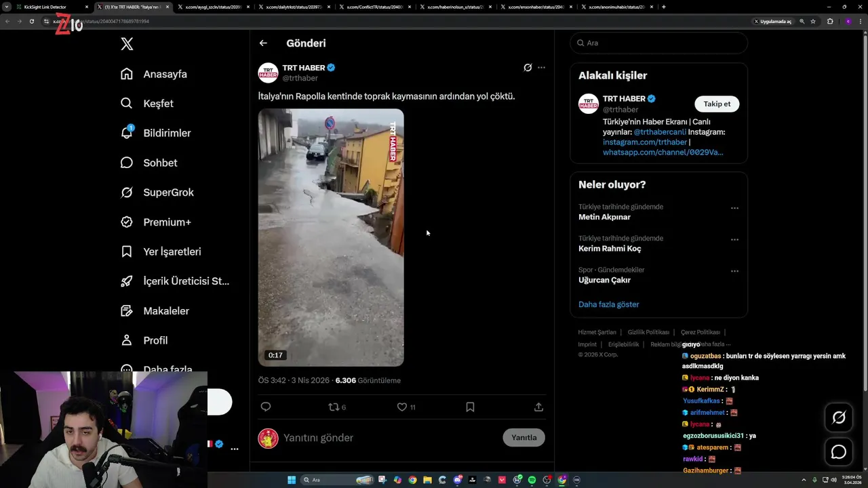Click the share icon under post
The image size is (868, 488).
point(538,407)
